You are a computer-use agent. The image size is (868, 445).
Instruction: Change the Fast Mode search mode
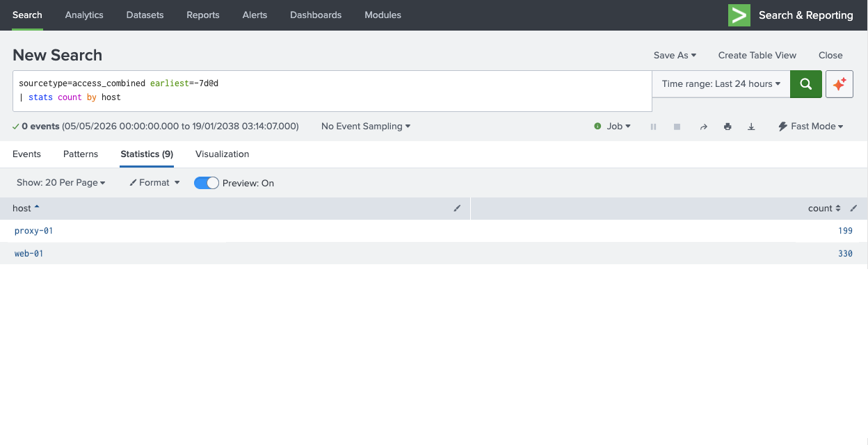pyautogui.click(x=810, y=127)
